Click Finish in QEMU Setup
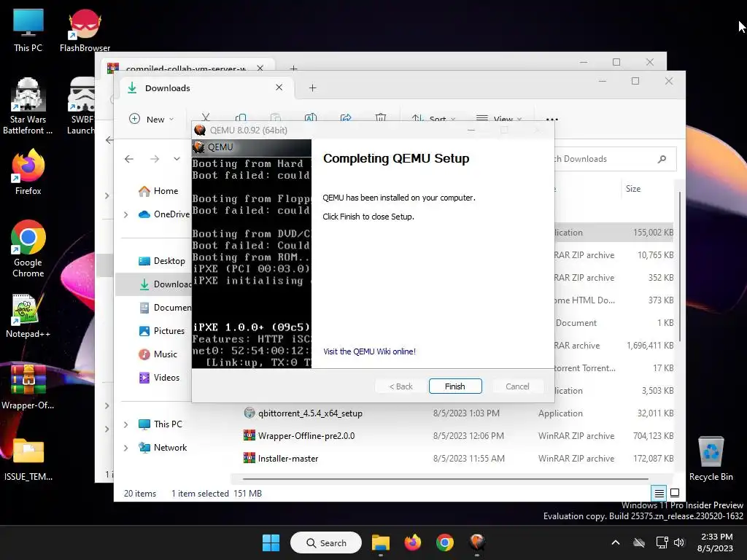This screenshot has height=560, width=747. tap(455, 386)
